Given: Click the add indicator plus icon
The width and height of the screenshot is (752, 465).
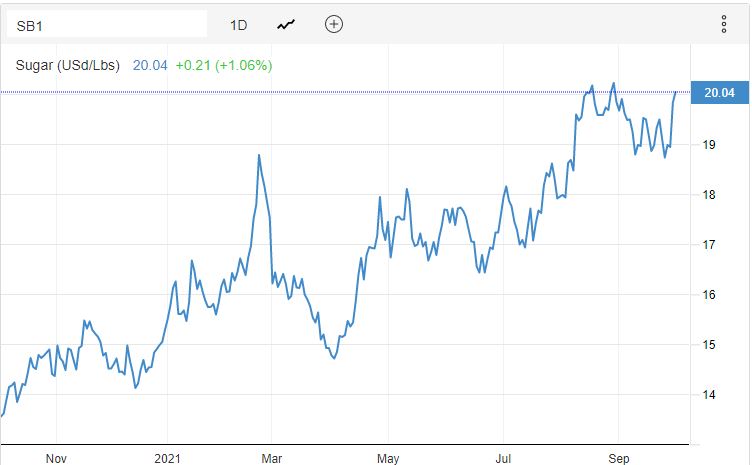Looking at the screenshot, I should coord(334,24).
